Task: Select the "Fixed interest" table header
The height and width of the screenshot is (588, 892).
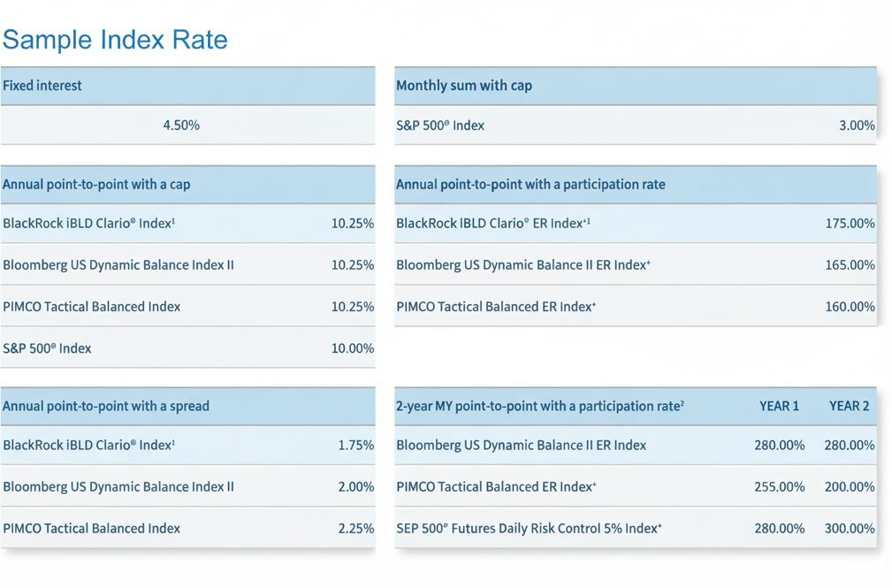Action: click(x=42, y=86)
